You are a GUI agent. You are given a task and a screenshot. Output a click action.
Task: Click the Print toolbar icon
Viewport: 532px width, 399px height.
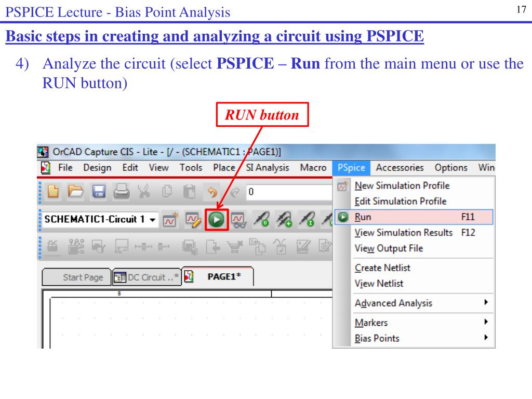[122, 192]
